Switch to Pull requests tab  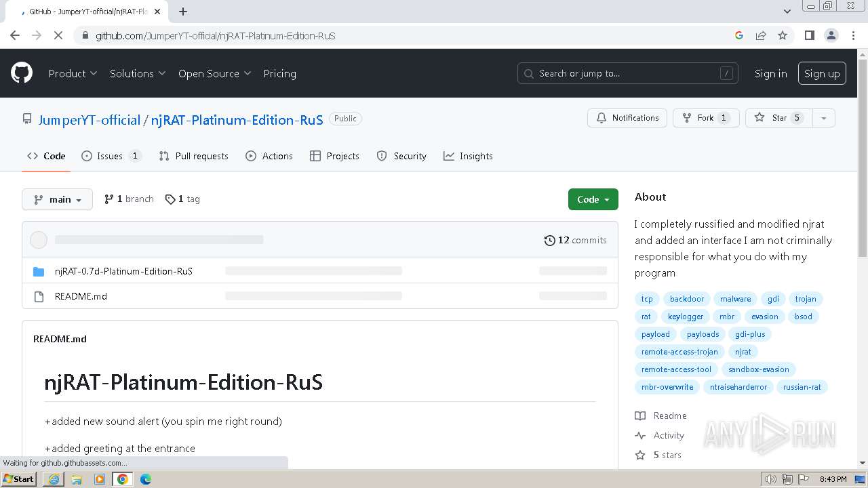[193, 156]
